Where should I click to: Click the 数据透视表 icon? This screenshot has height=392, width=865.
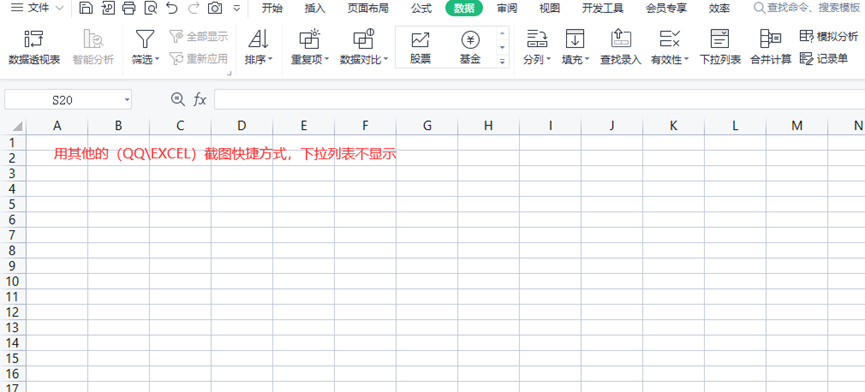pyautogui.click(x=34, y=39)
